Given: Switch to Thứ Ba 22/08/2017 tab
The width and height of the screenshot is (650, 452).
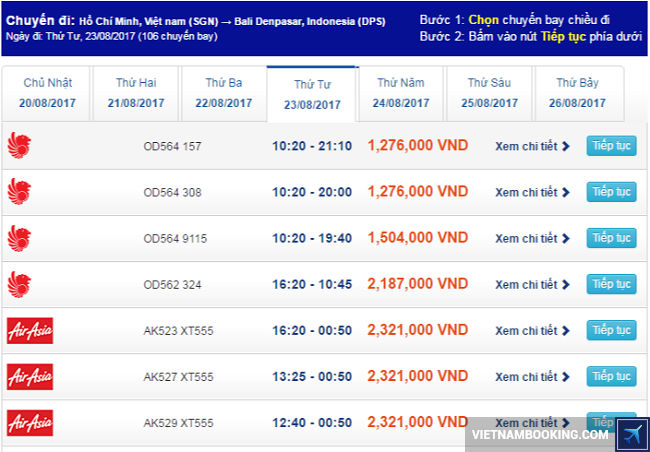Looking at the screenshot, I should 224,93.
